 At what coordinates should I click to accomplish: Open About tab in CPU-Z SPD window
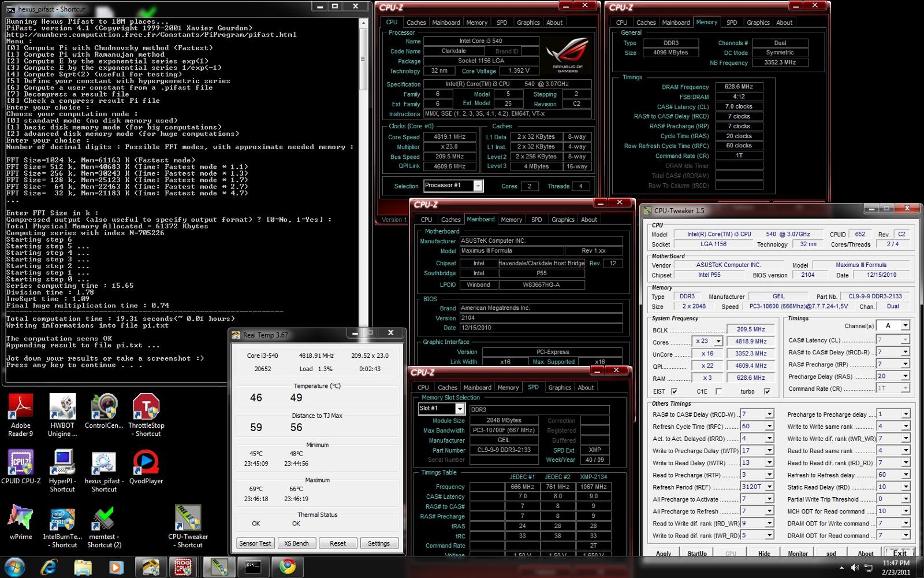point(586,388)
